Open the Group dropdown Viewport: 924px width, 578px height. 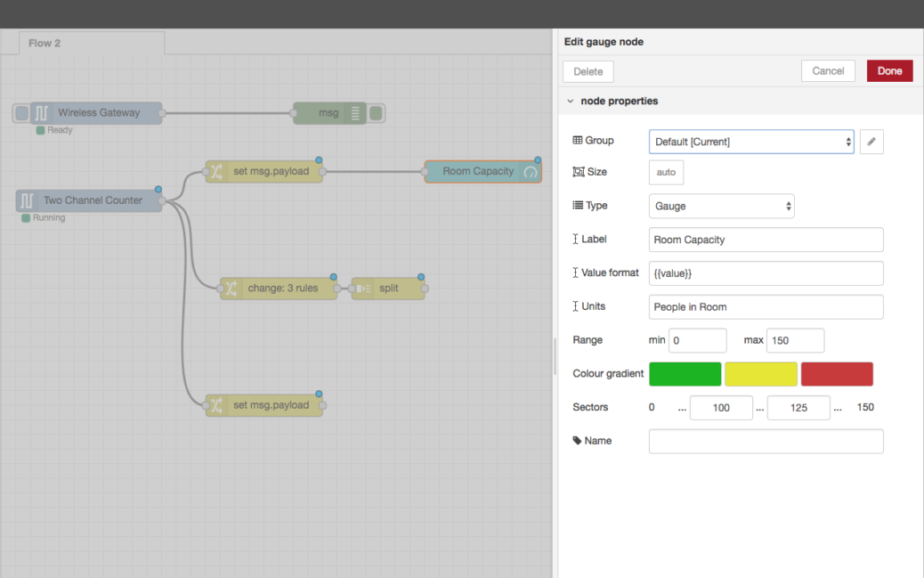coord(750,141)
